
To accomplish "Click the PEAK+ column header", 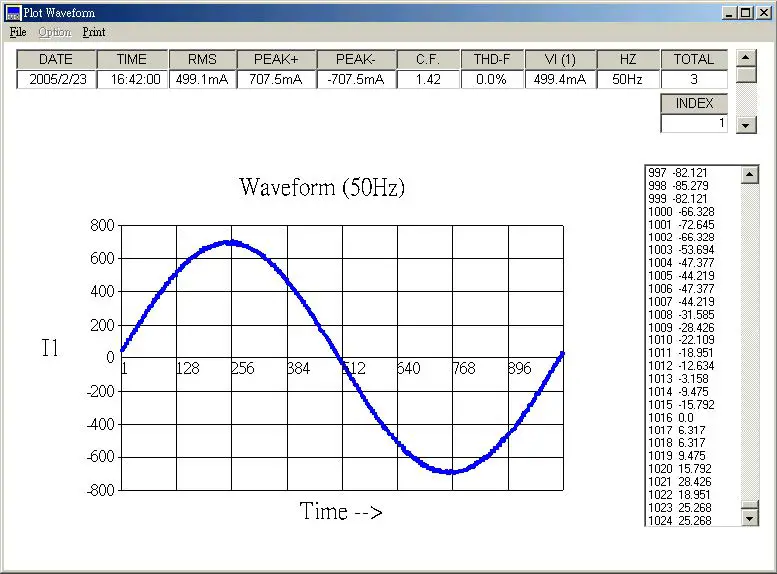I will [x=276, y=59].
